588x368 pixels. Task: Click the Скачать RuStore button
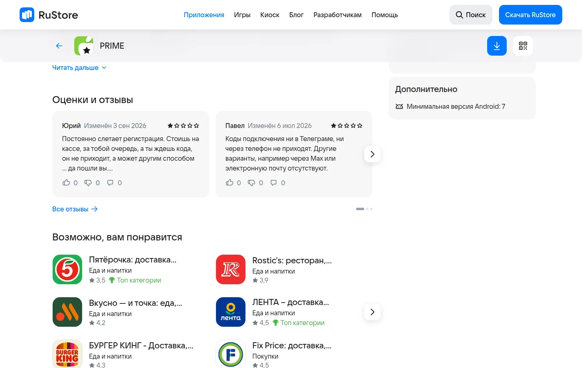(x=530, y=15)
